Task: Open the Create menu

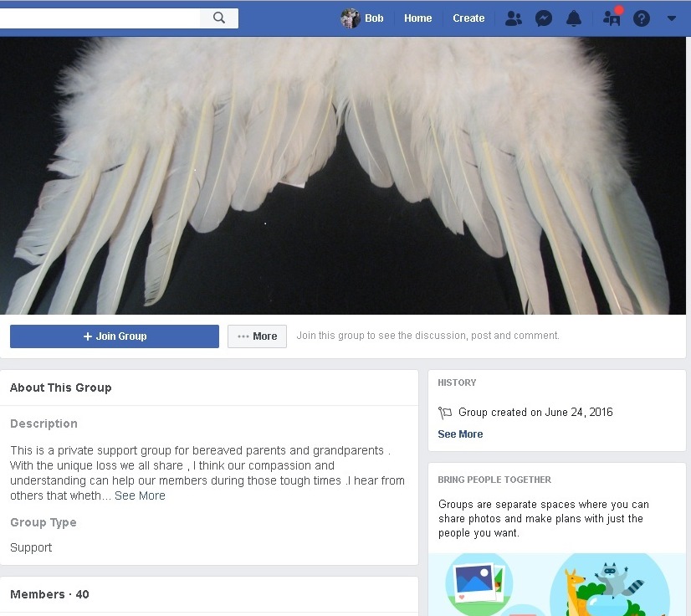Action: [468, 18]
